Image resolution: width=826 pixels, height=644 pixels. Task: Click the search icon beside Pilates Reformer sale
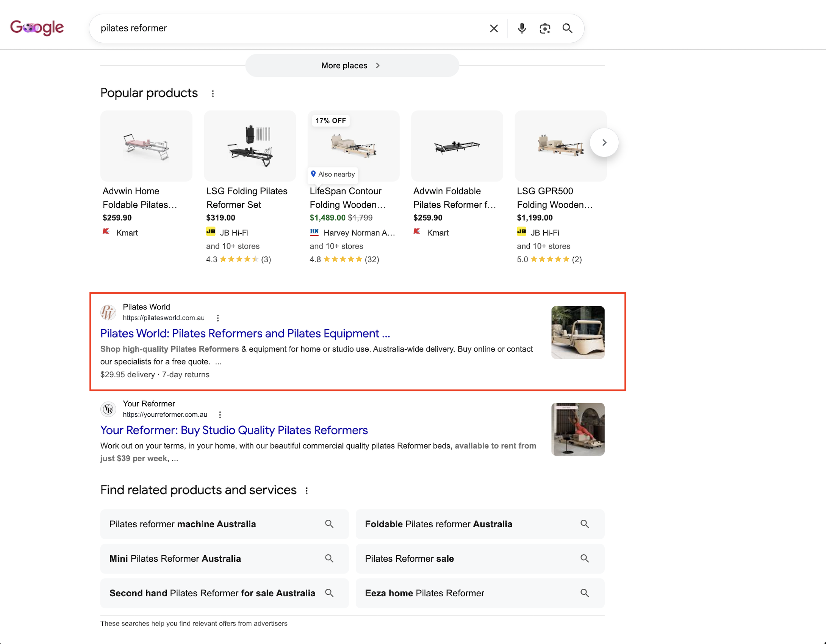pyautogui.click(x=585, y=558)
